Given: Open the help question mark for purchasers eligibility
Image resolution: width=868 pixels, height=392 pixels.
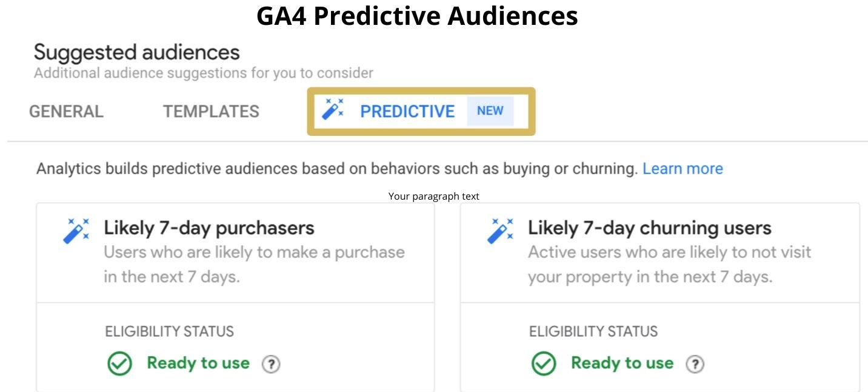Looking at the screenshot, I should coord(272,363).
